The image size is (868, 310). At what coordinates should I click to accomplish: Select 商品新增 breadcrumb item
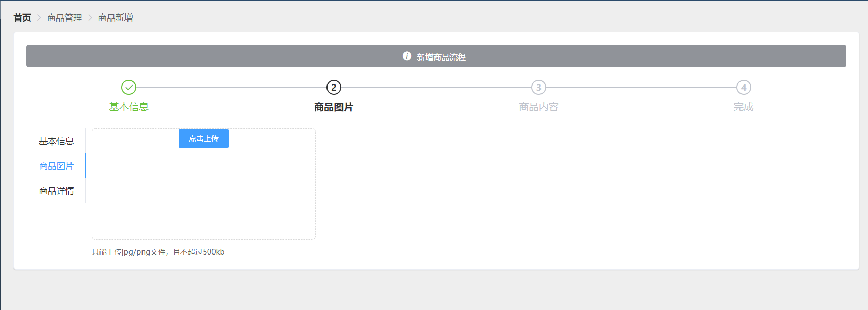pos(116,18)
